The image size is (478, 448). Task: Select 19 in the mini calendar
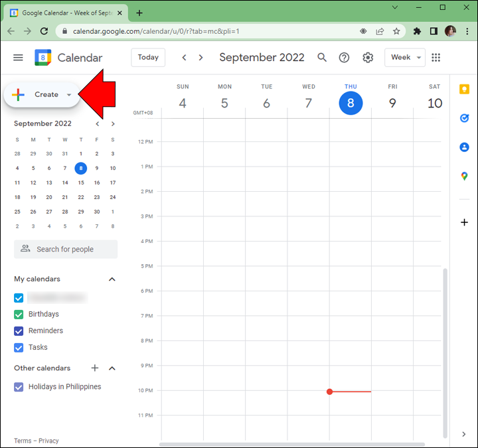pyautogui.click(x=33, y=197)
